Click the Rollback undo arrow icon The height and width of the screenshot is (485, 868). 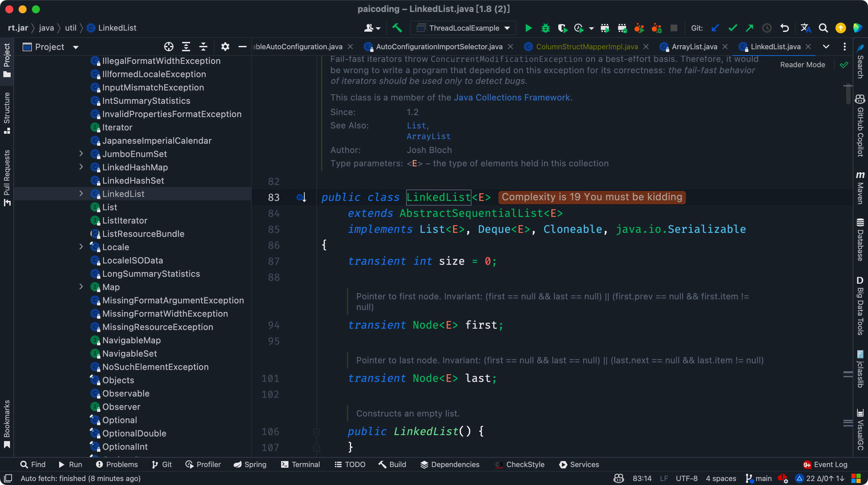(x=785, y=28)
